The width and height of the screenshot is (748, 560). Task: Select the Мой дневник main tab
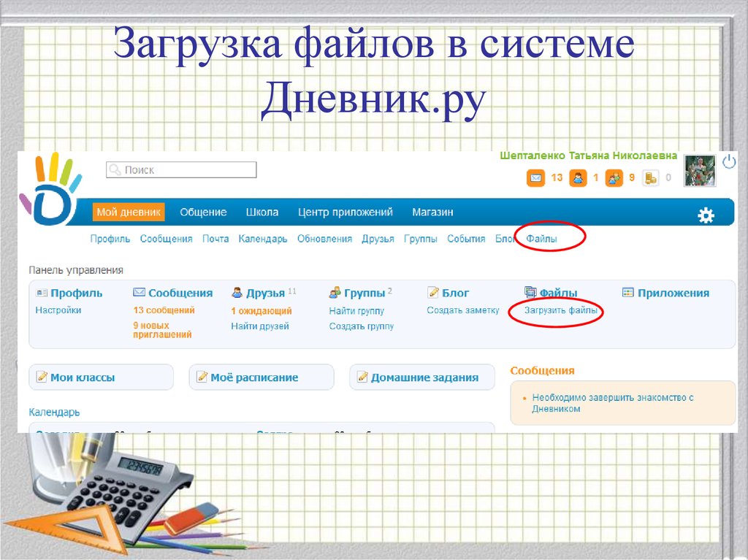(x=129, y=212)
